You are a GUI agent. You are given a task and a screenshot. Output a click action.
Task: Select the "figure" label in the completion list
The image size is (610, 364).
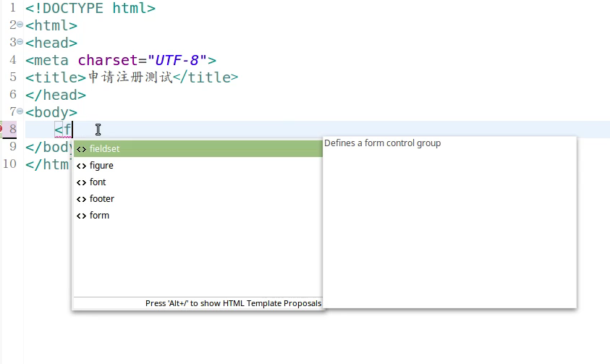[x=101, y=166]
